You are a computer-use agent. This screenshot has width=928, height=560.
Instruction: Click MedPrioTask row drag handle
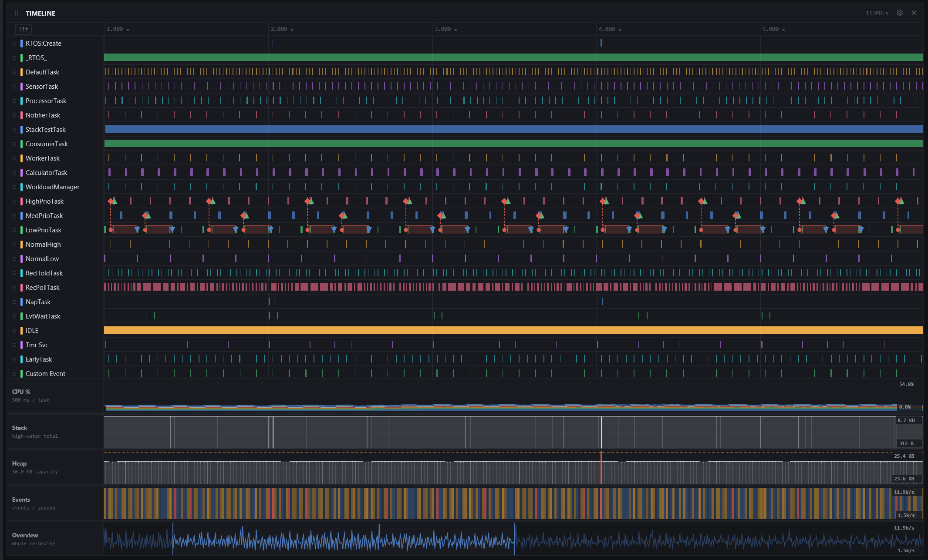point(14,216)
